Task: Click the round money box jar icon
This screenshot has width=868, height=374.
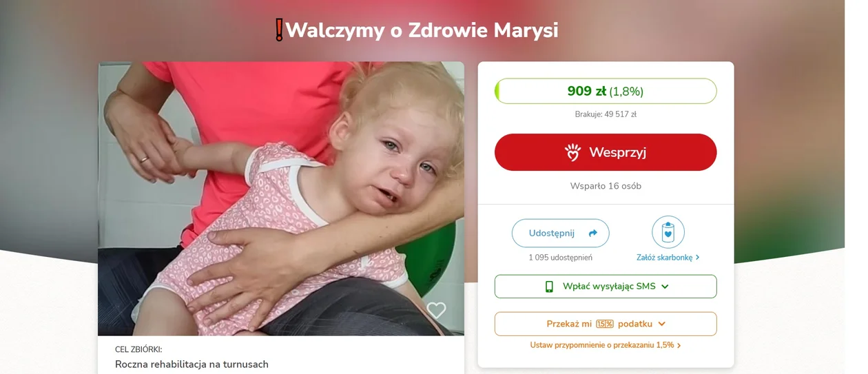Action: click(668, 232)
